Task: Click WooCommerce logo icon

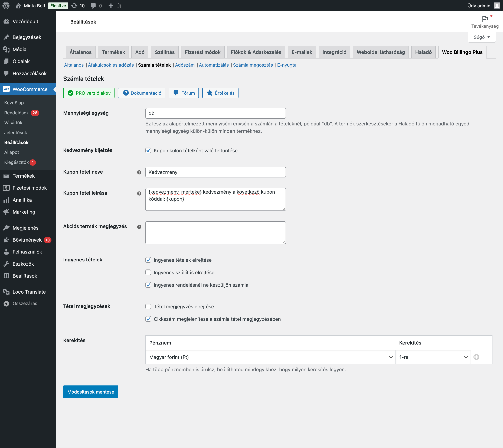Action: [x=6, y=89]
